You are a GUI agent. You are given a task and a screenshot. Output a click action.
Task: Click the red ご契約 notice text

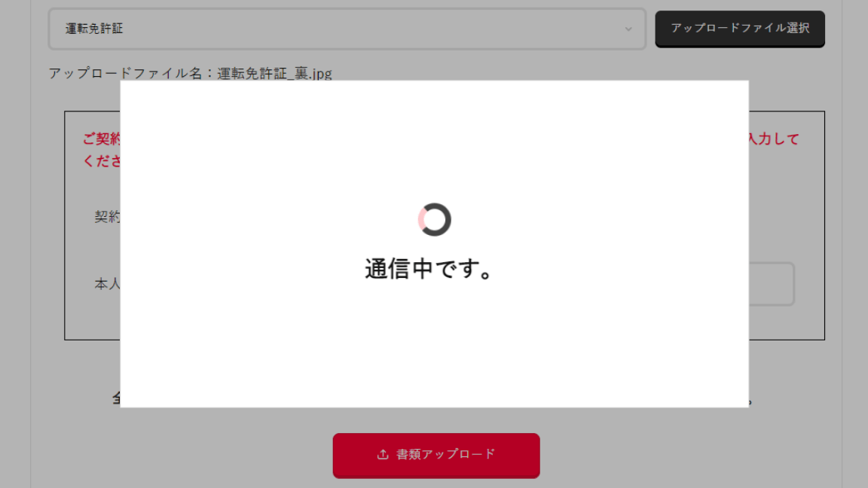coord(101,139)
